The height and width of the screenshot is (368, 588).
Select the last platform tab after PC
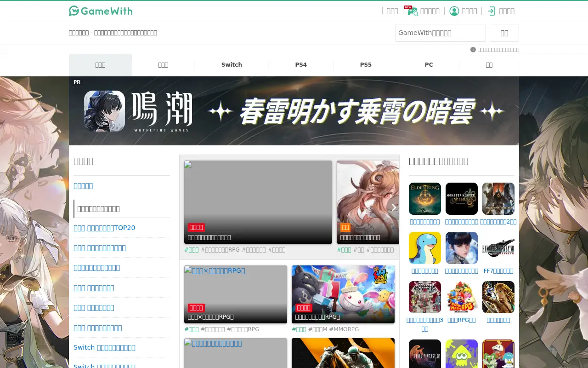click(x=489, y=65)
